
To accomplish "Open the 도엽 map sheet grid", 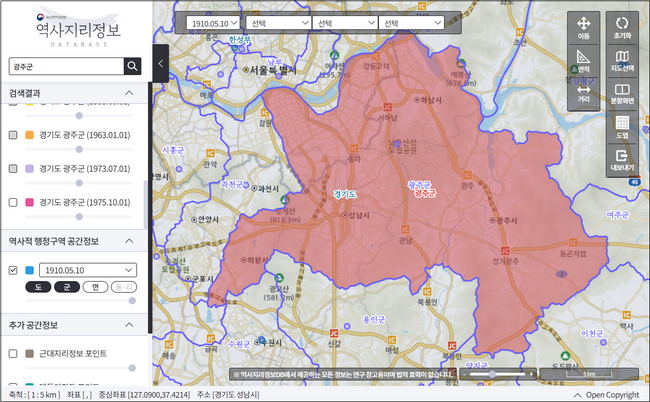I will coord(622,127).
